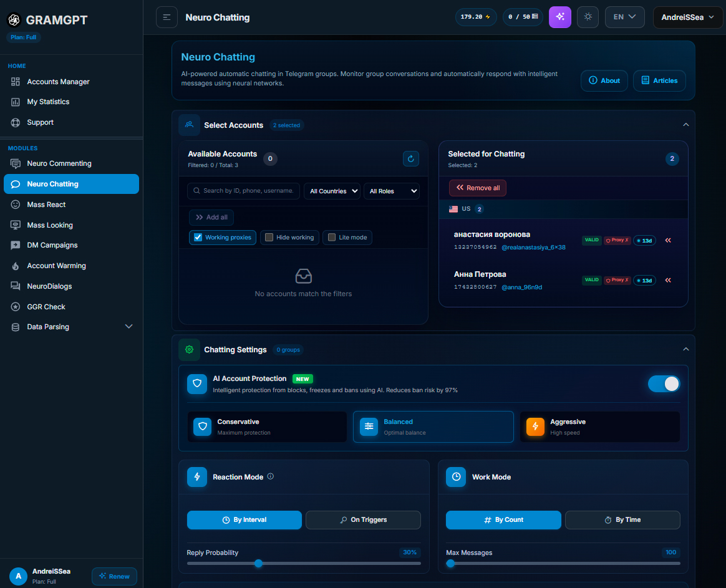Viewport: 726px width, 588px height.
Task: Toggle the sidebar menu hamburger button
Action: click(167, 17)
